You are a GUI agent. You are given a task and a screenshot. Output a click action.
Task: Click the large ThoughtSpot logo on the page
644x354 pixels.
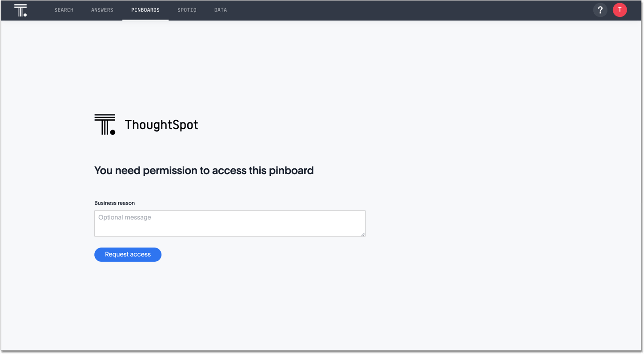[x=146, y=124]
